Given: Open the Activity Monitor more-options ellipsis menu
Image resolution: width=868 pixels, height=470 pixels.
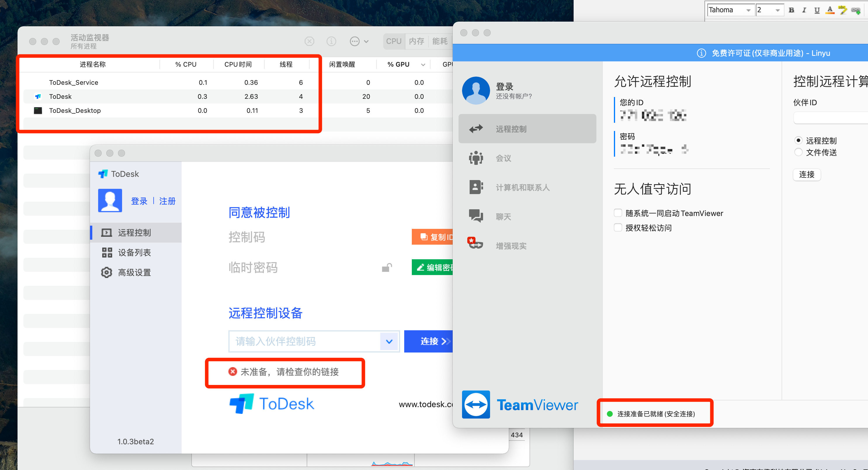Looking at the screenshot, I should 359,41.
